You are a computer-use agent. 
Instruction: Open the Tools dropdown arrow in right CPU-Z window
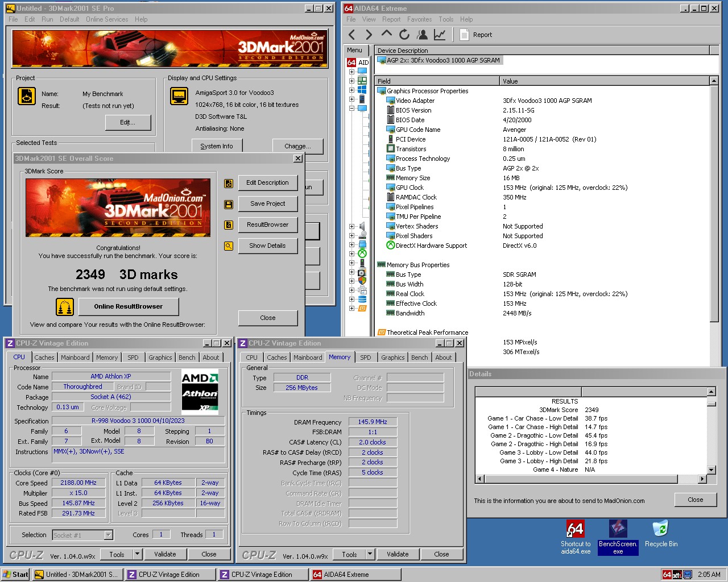point(370,554)
